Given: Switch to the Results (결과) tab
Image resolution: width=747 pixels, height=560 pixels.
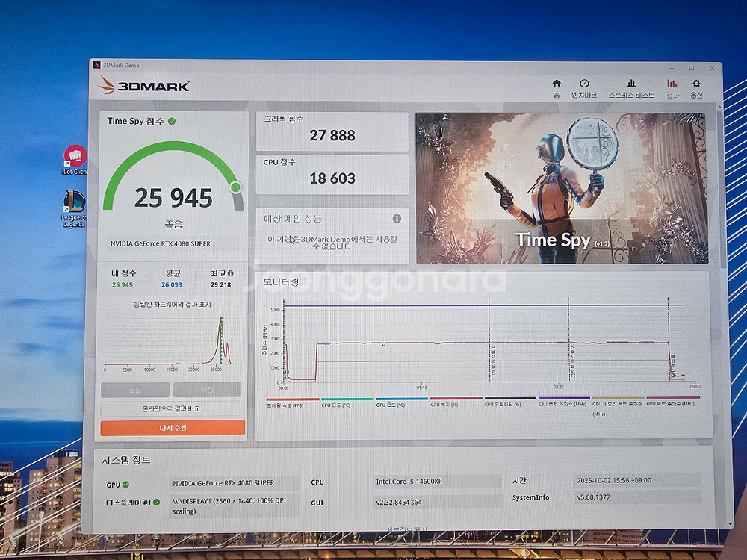Looking at the screenshot, I should [672, 87].
